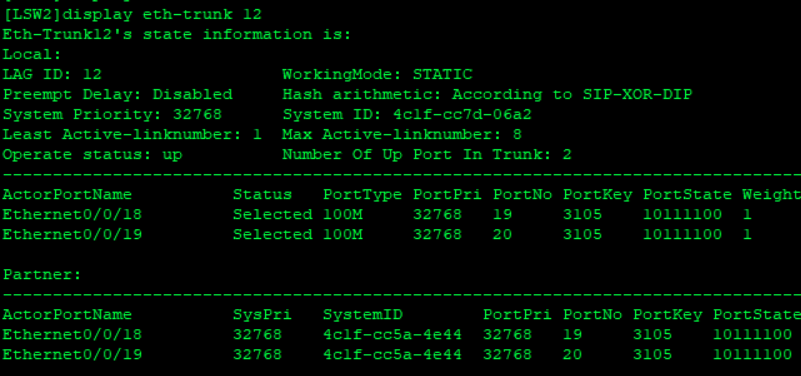Click the 'Partner:' section heading

[x=42, y=275]
